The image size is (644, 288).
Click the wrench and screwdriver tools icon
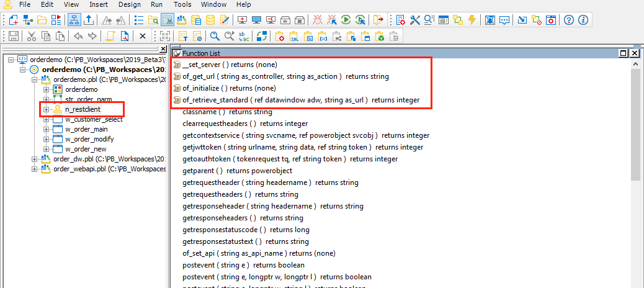(415, 19)
